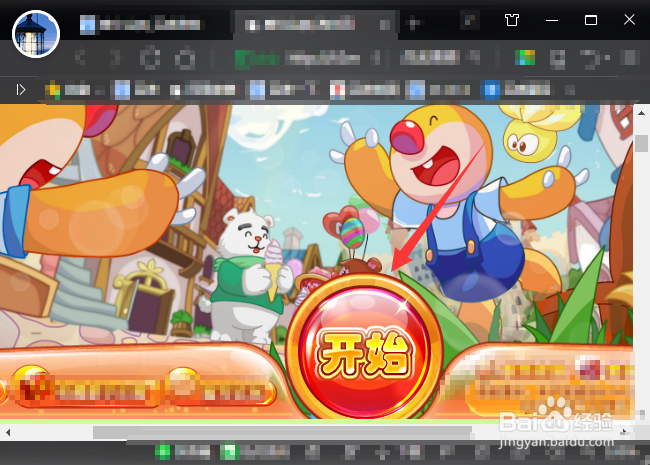Click the orange game button at bottom left
650x465 pixels.
point(85,388)
